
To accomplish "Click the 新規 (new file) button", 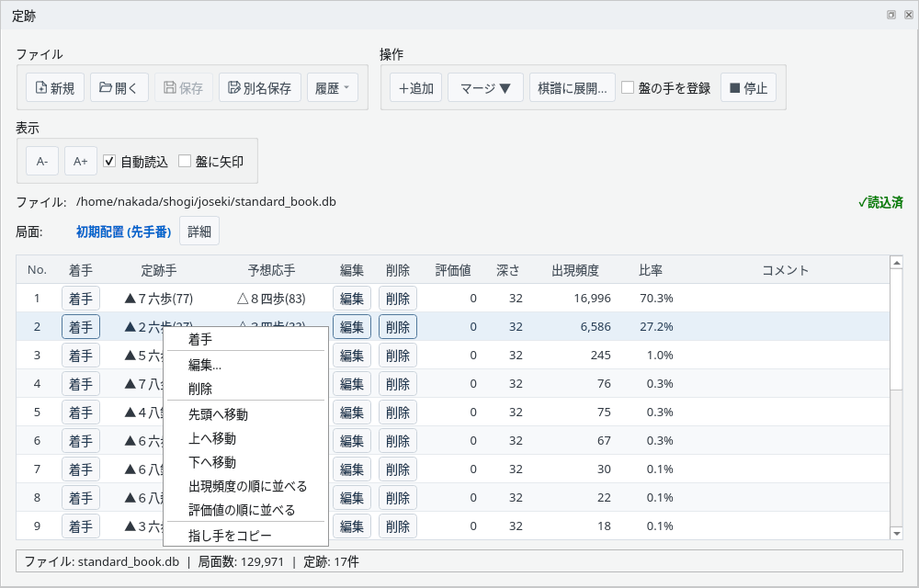I will (x=55, y=88).
